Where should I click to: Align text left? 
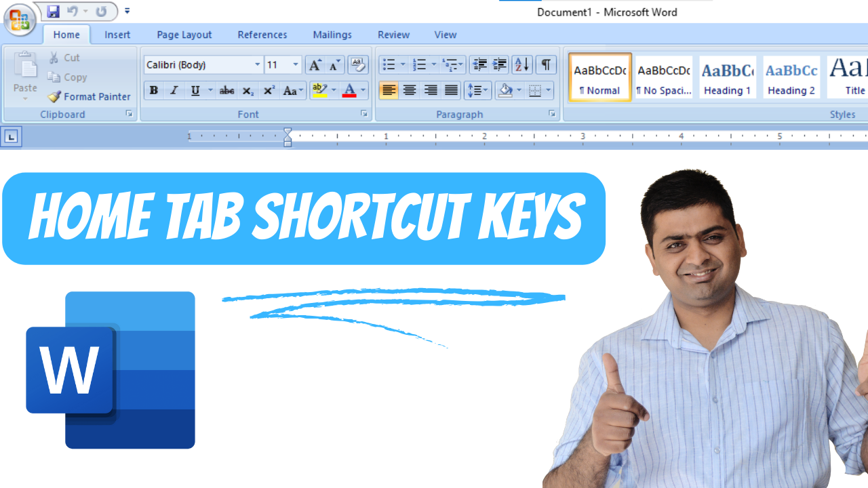click(x=389, y=91)
